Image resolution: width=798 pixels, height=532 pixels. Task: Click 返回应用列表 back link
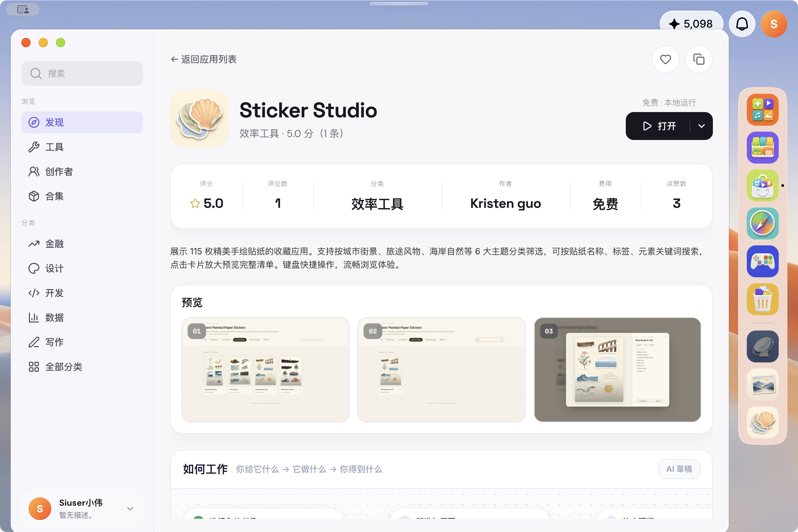203,60
